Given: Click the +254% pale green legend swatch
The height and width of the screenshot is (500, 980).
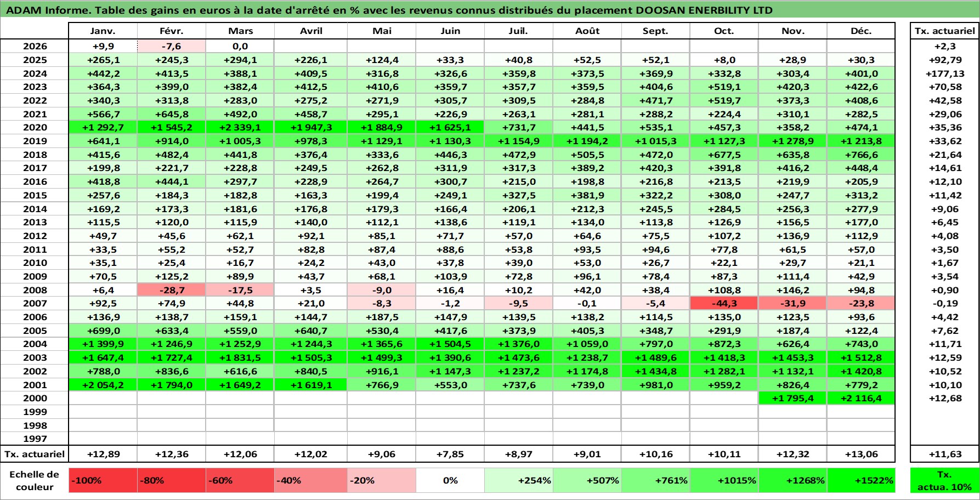Looking at the screenshot, I should coord(519,480).
